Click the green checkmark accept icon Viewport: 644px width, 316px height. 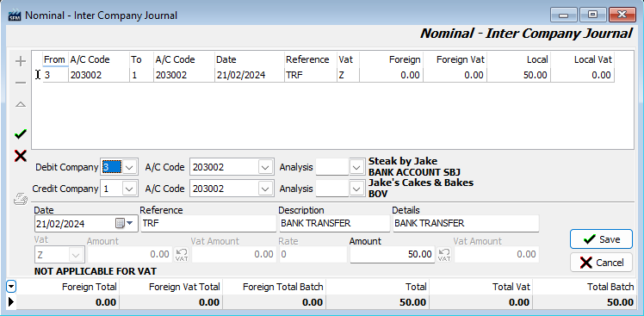click(20, 134)
